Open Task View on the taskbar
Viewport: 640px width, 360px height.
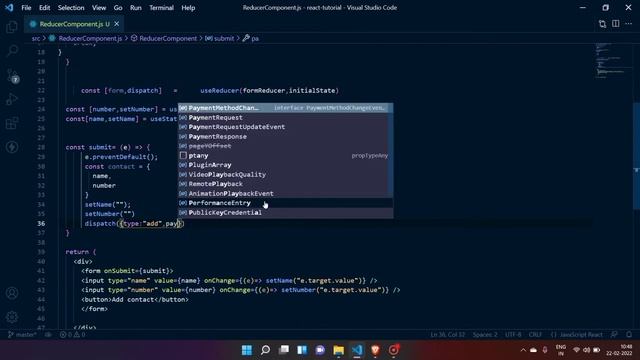tap(284, 350)
